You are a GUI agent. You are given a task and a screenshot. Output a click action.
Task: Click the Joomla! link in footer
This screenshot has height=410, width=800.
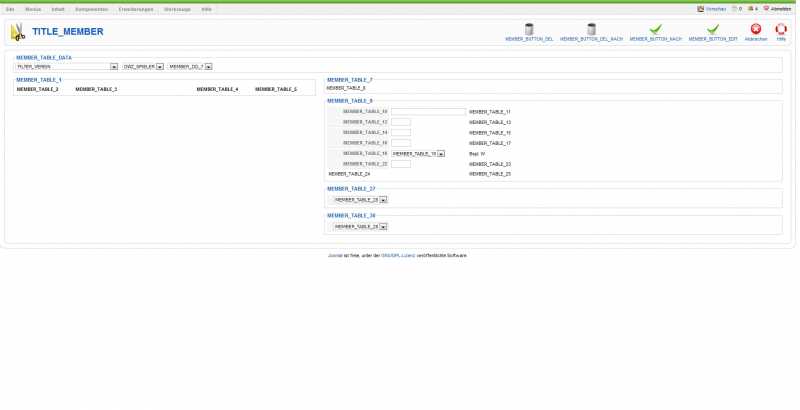tap(336, 256)
